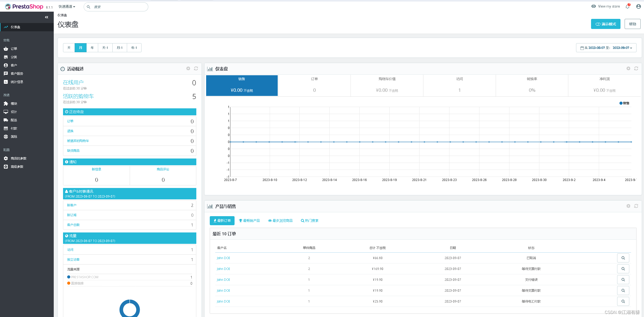Click the 统计信息 (Statistics) sidebar icon
Image resolution: width=644 pixels, height=317 pixels.
coord(6,81)
